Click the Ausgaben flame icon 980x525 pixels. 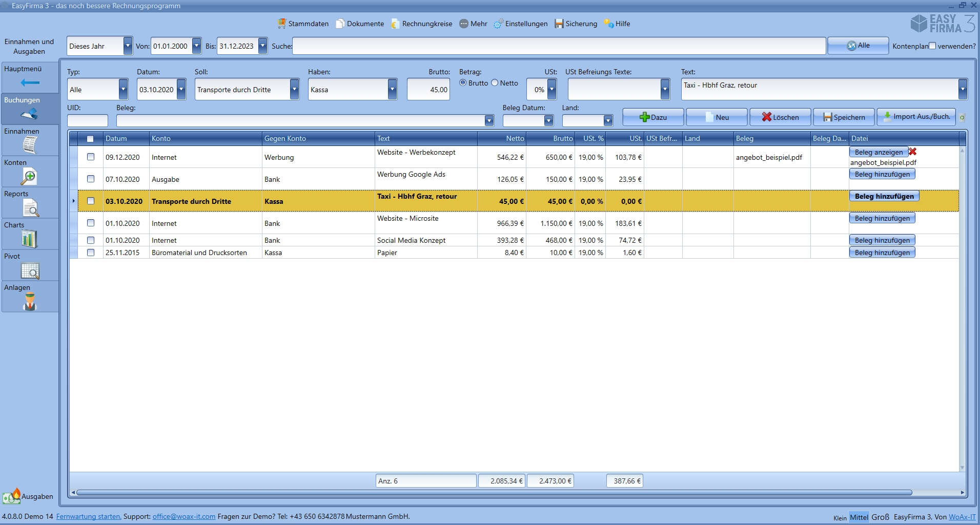[11, 496]
